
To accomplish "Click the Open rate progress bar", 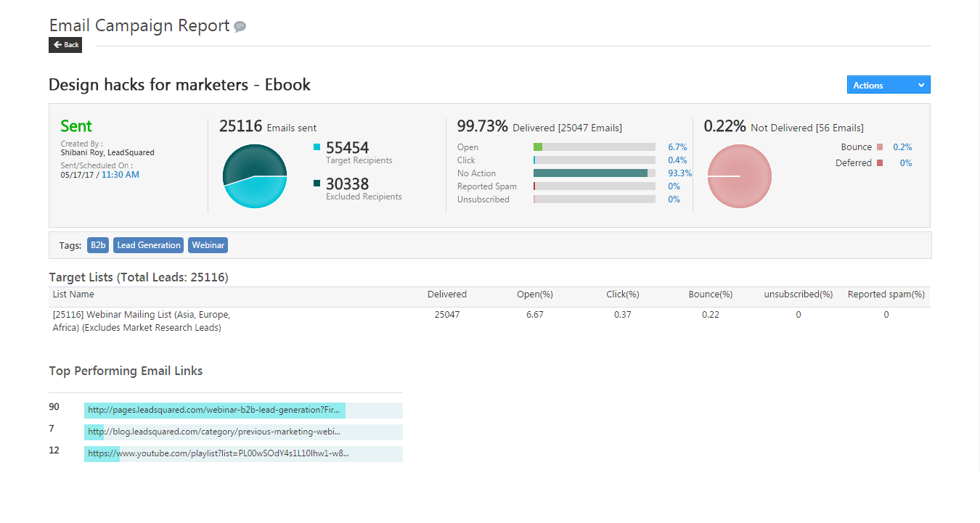I will 594,147.
